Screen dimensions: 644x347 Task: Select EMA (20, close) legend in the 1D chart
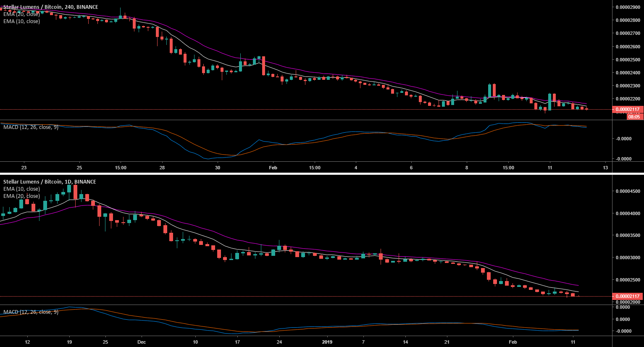[22, 196]
